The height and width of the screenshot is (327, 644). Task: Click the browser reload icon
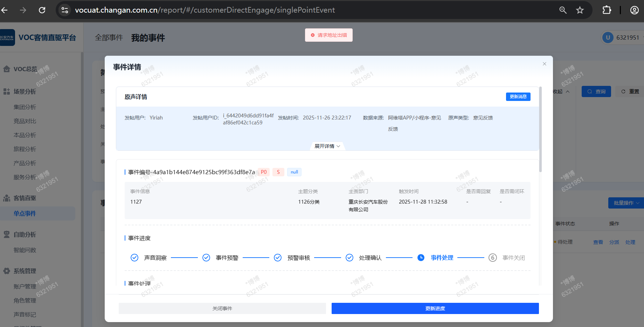coord(42,10)
